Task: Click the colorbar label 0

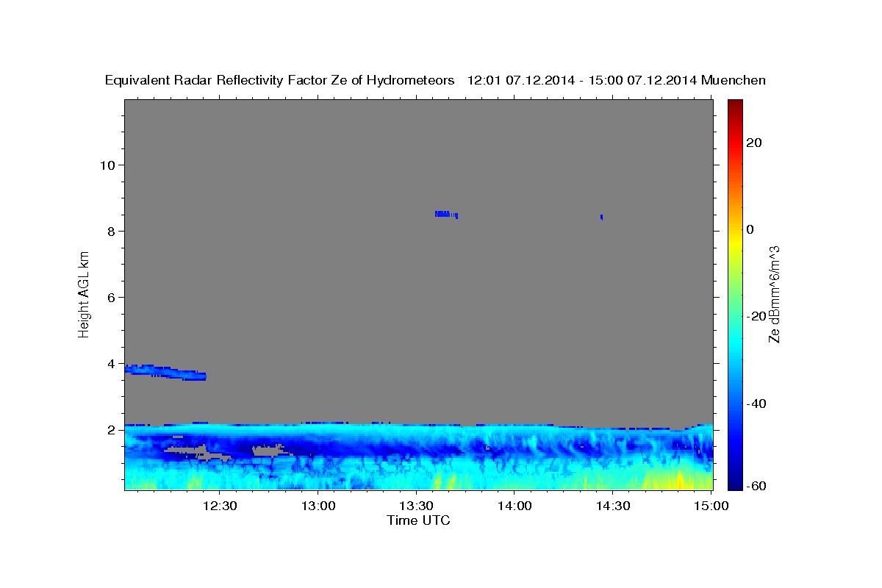Action: pyautogui.click(x=750, y=229)
